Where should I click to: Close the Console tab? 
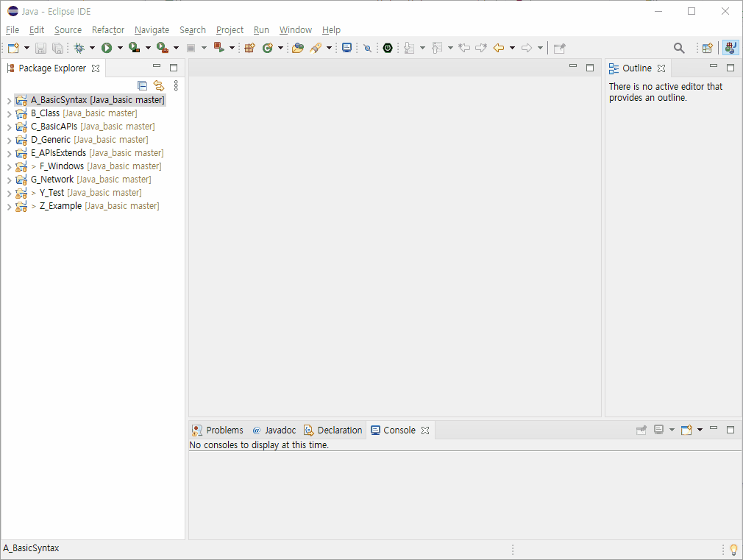click(x=425, y=430)
